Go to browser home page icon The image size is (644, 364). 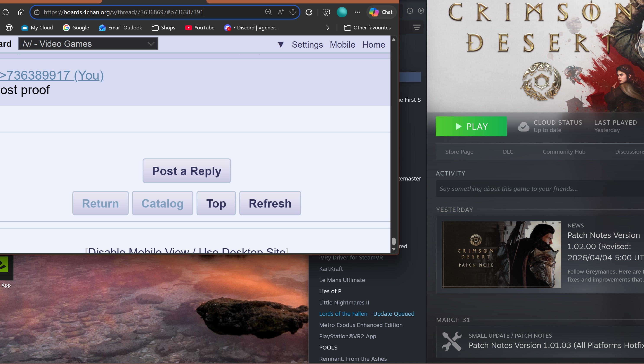21,12
